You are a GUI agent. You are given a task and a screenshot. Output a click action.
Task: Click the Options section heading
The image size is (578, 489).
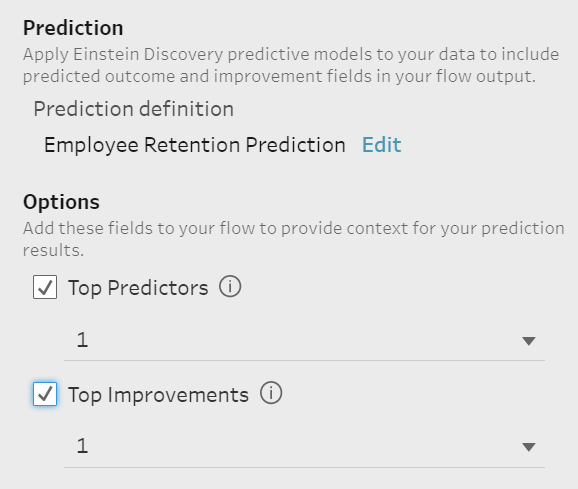click(61, 202)
